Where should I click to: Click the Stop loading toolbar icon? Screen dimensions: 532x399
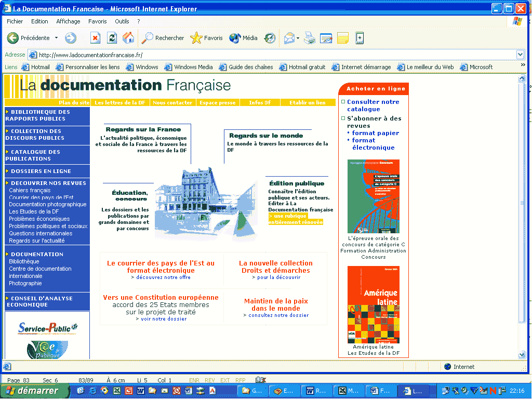(x=95, y=38)
